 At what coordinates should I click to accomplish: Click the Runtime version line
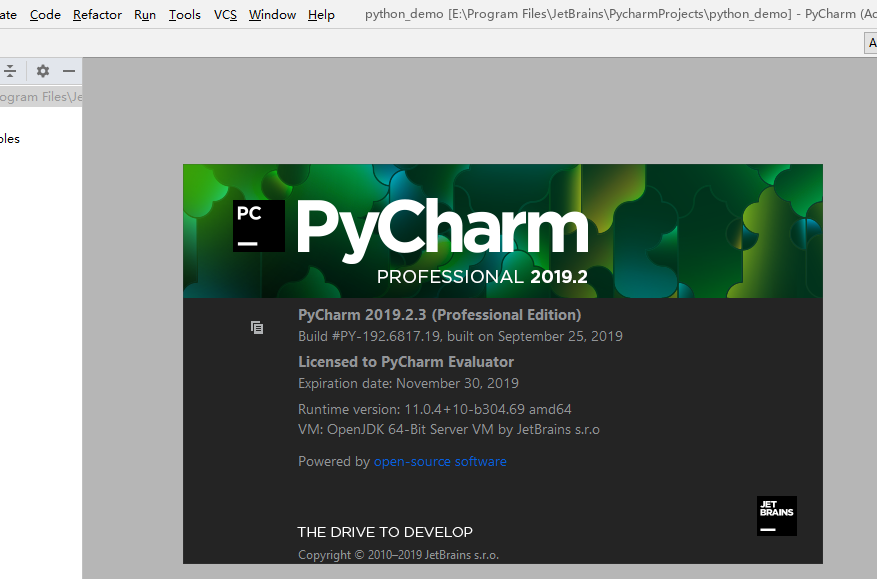[x=435, y=409]
